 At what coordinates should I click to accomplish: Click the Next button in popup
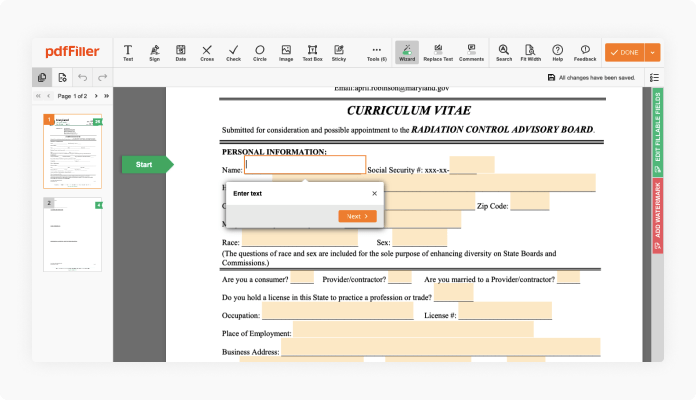(357, 216)
